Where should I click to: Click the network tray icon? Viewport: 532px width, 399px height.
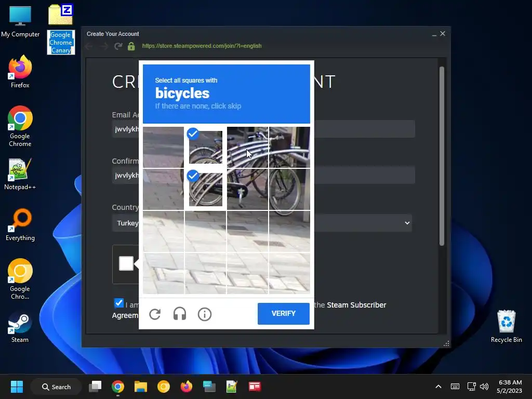pyautogui.click(x=471, y=387)
